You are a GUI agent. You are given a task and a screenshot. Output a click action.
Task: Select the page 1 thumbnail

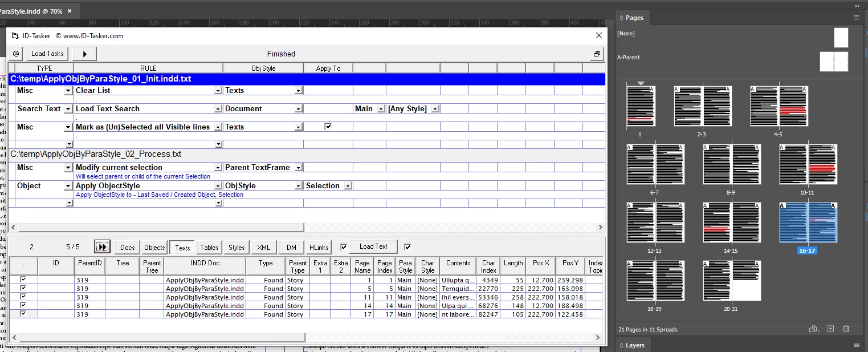pyautogui.click(x=641, y=106)
